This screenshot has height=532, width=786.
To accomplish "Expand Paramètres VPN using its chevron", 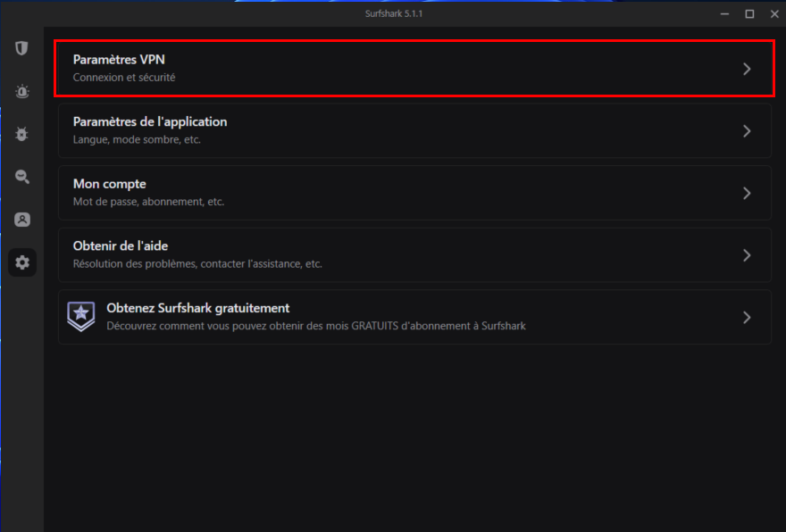I will 747,69.
